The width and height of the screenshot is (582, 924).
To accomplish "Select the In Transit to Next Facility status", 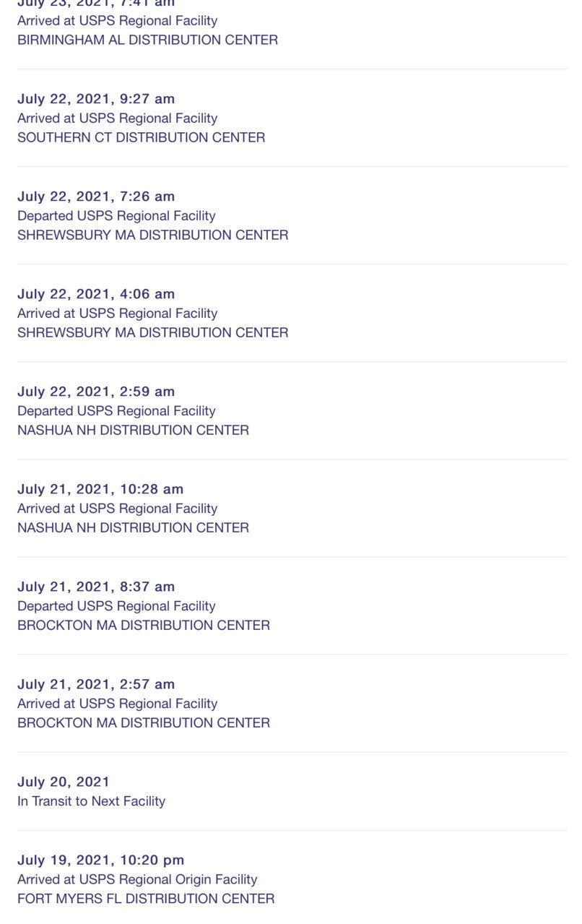I will point(92,800).
